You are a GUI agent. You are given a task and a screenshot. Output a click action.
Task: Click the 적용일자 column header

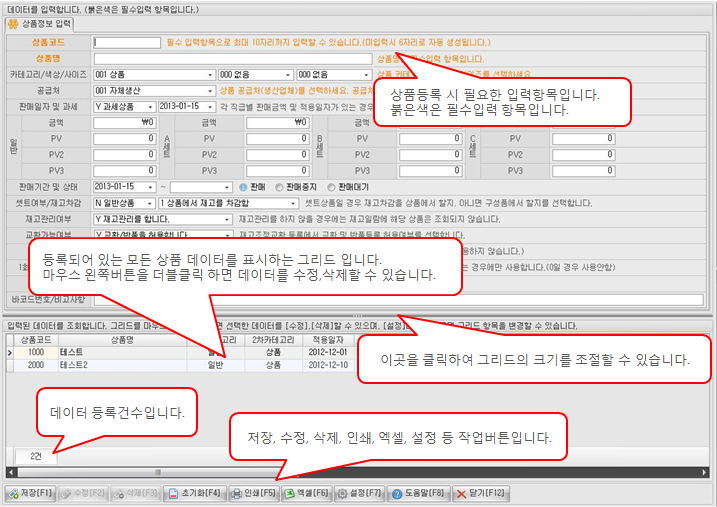click(328, 340)
